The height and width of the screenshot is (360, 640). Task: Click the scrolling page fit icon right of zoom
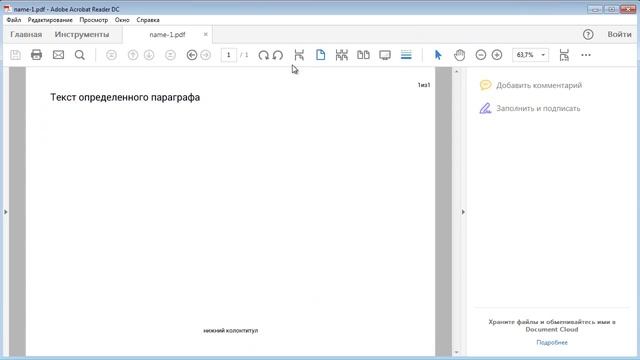coord(564,55)
